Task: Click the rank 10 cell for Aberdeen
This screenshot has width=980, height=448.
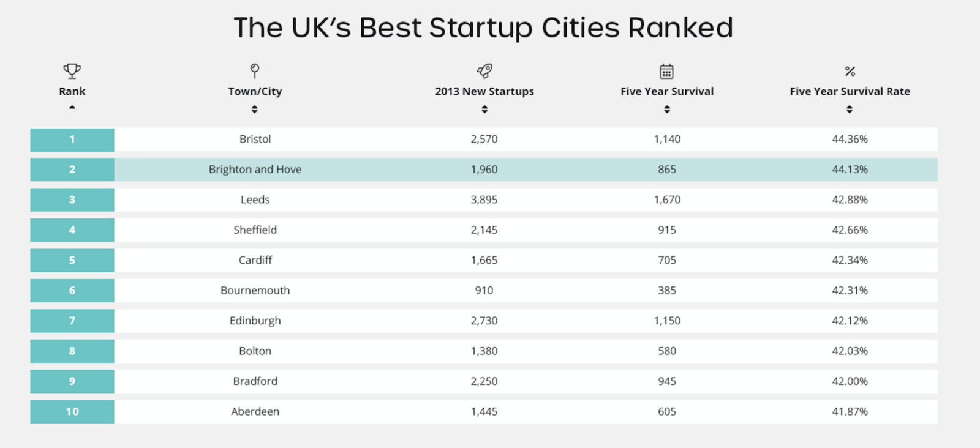Action: (x=72, y=412)
